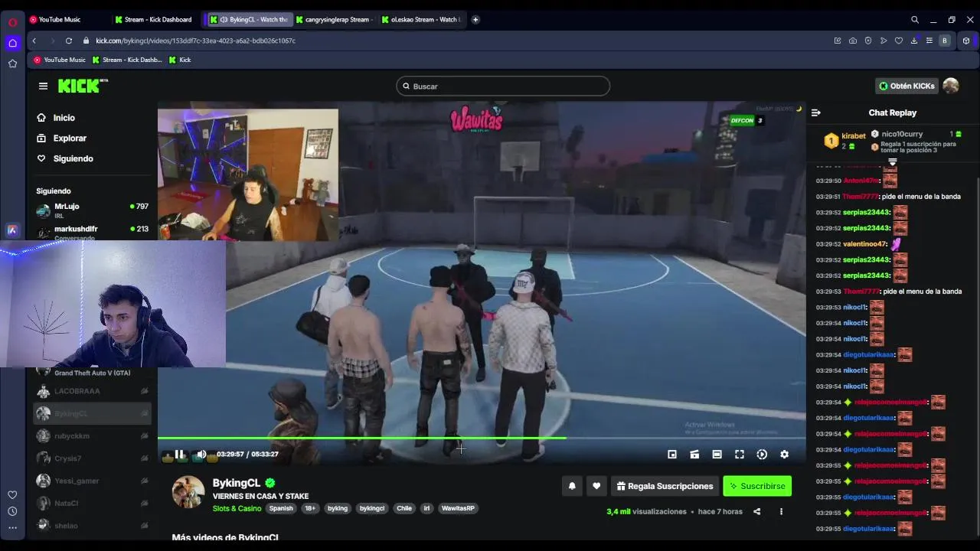Open markushdlfr channel in following list
Screen dimensions: 980x551
pyautogui.click(x=92, y=232)
